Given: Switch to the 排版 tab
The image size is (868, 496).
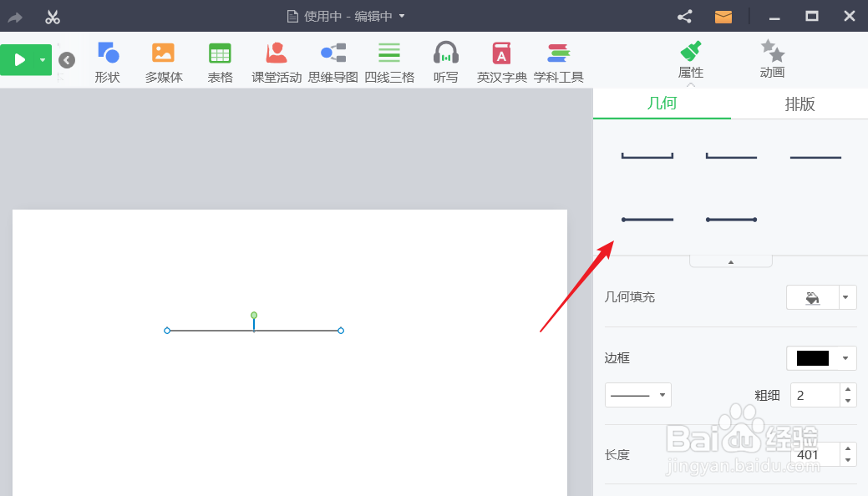Looking at the screenshot, I should 799,104.
